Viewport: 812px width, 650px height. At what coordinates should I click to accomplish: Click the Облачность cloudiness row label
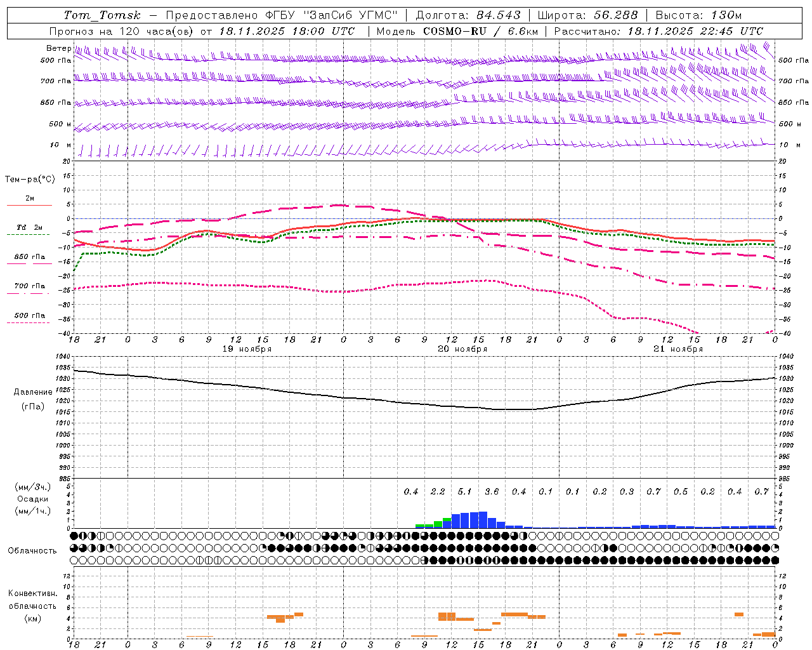tap(32, 550)
